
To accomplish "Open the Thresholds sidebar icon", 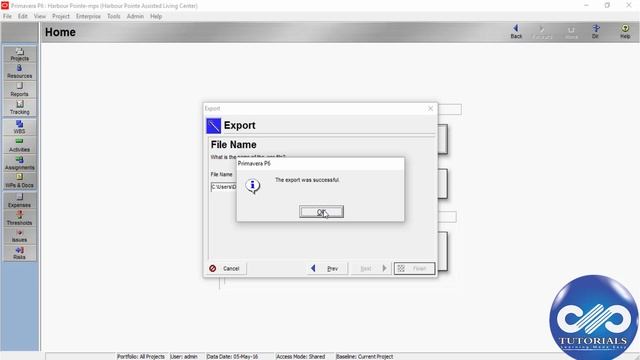I will click(x=19, y=218).
